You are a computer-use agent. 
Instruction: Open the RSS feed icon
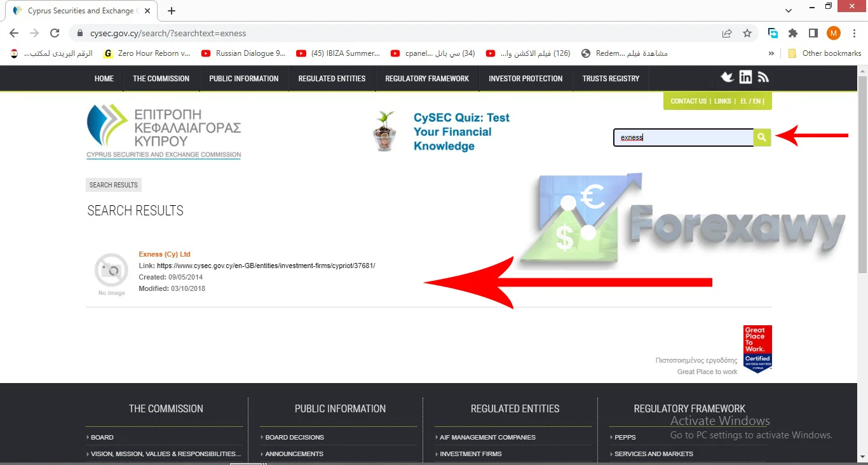click(x=763, y=77)
